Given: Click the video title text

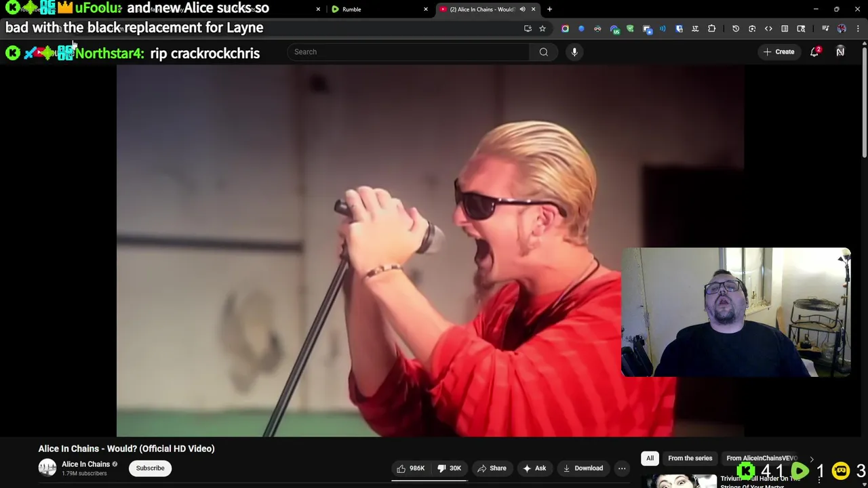Looking at the screenshot, I should [x=126, y=449].
